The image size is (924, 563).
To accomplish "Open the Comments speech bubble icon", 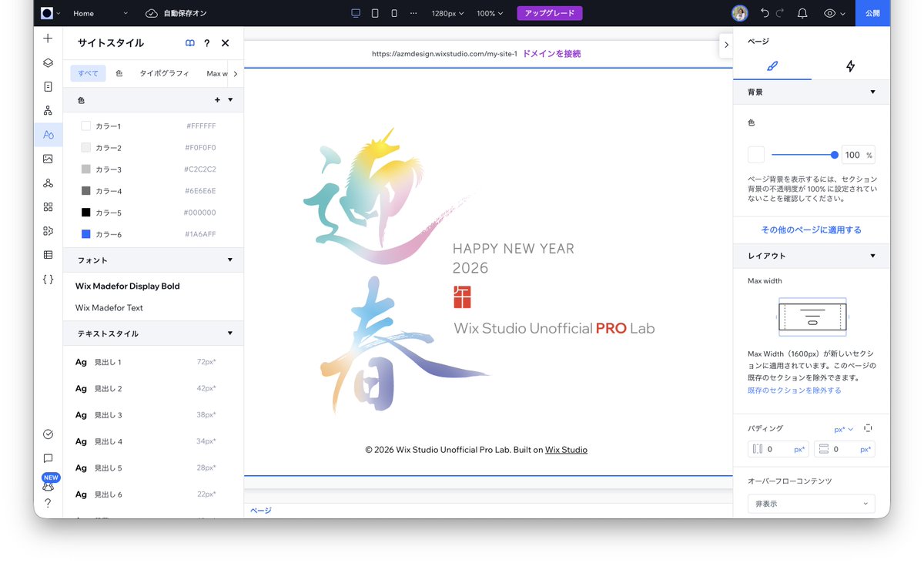I will click(48, 458).
